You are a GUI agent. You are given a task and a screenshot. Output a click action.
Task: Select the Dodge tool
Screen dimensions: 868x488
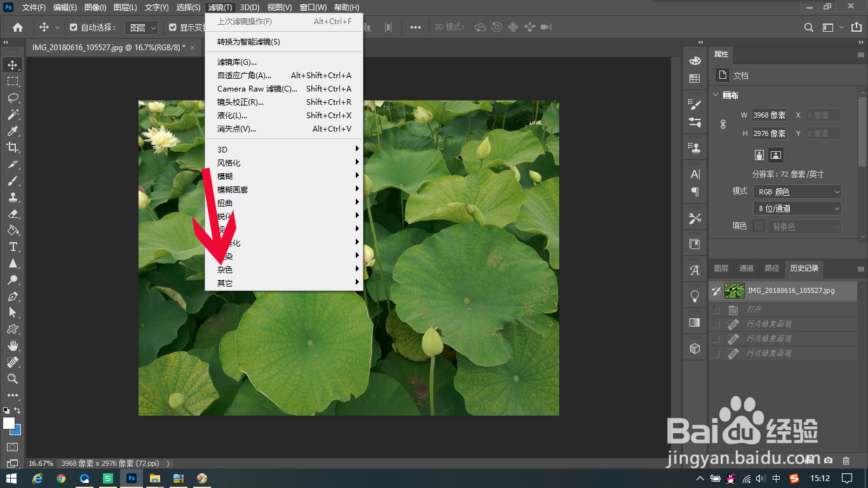(x=12, y=280)
